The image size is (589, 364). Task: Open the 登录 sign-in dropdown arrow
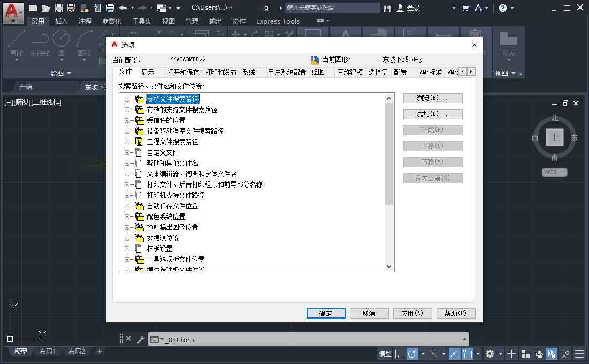click(x=454, y=8)
